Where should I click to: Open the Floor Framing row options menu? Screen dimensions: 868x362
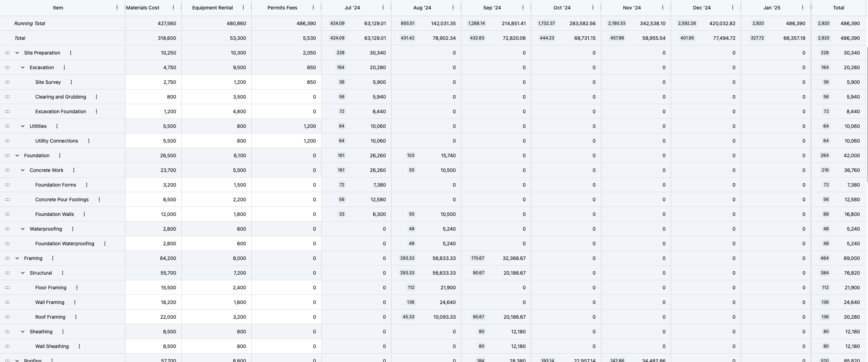(77, 288)
